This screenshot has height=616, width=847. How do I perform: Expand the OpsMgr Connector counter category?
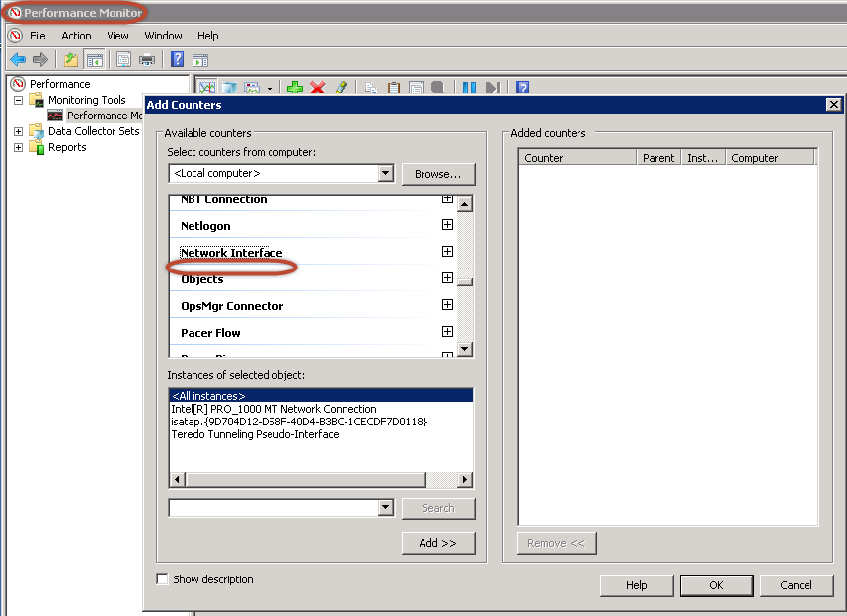tap(447, 305)
